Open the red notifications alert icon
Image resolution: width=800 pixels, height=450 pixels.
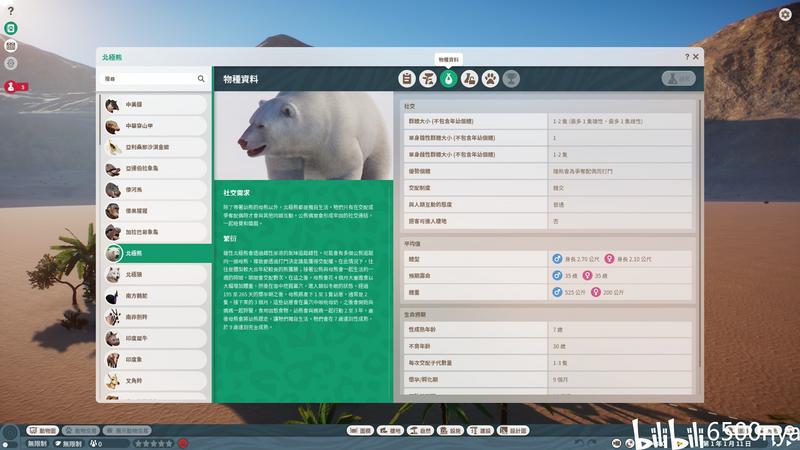[x=11, y=87]
